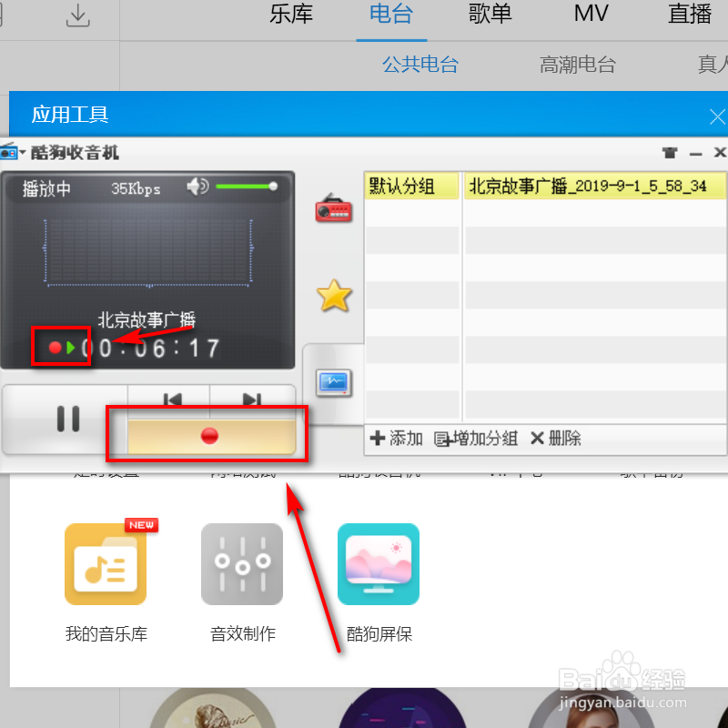Switch to the 乐库 tab
The width and height of the screenshot is (728, 728).
click(x=291, y=14)
